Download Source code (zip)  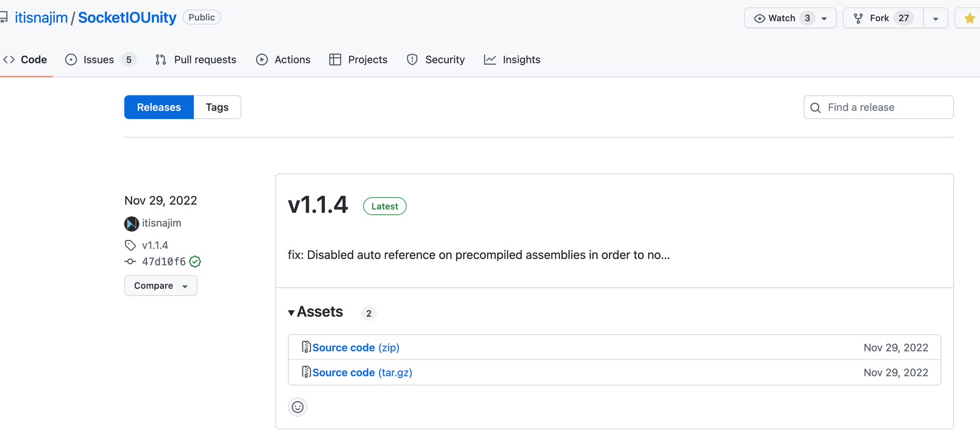[356, 347]
